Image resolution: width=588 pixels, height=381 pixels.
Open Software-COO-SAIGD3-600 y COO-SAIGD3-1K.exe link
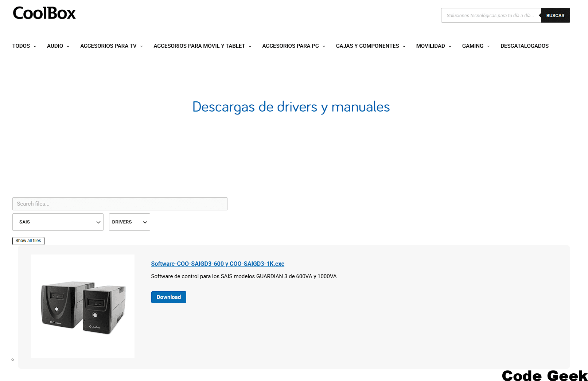pos(218,264)
